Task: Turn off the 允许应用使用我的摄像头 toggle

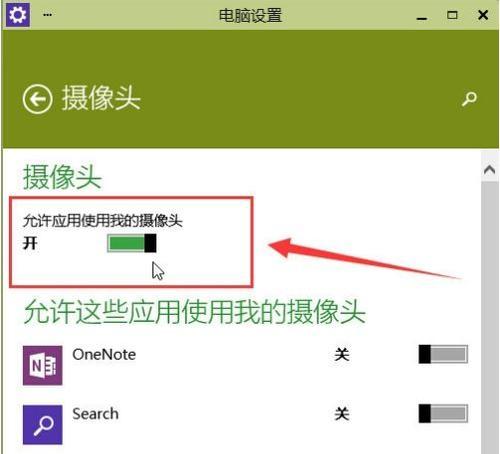Action: tap(132, 243)
